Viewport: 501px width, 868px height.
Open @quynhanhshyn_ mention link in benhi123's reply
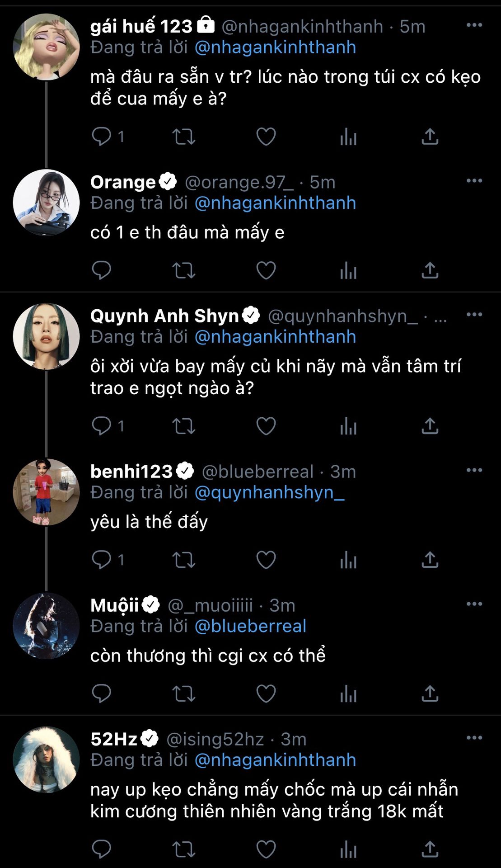coord(269,492)
